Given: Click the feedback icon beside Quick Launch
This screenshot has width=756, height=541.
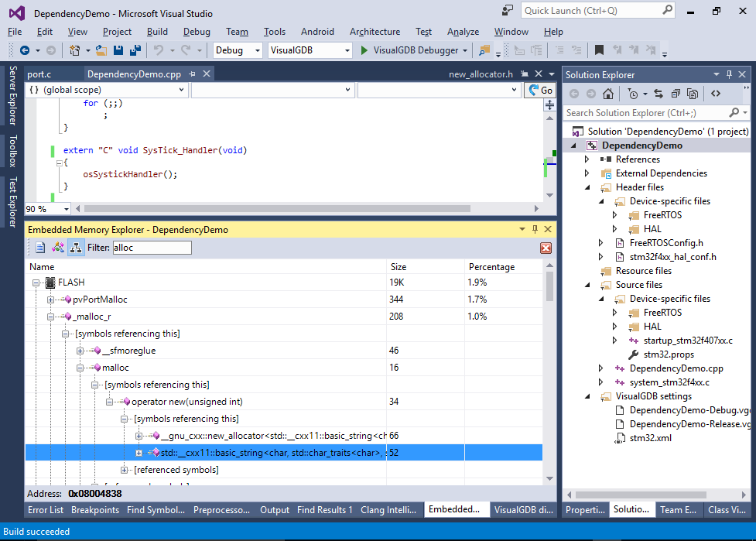Looking at the screenshot, I should [x=508, y=10].
